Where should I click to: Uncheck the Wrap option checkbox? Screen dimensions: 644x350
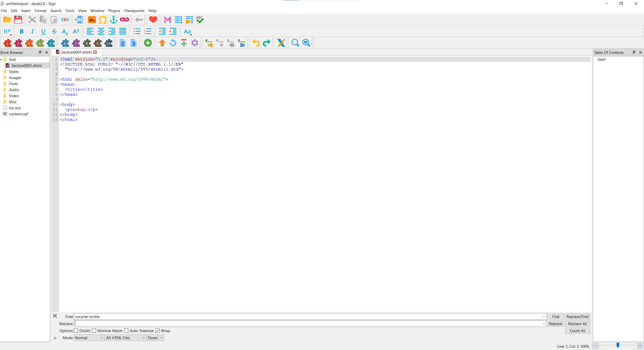tap(157, 331)
